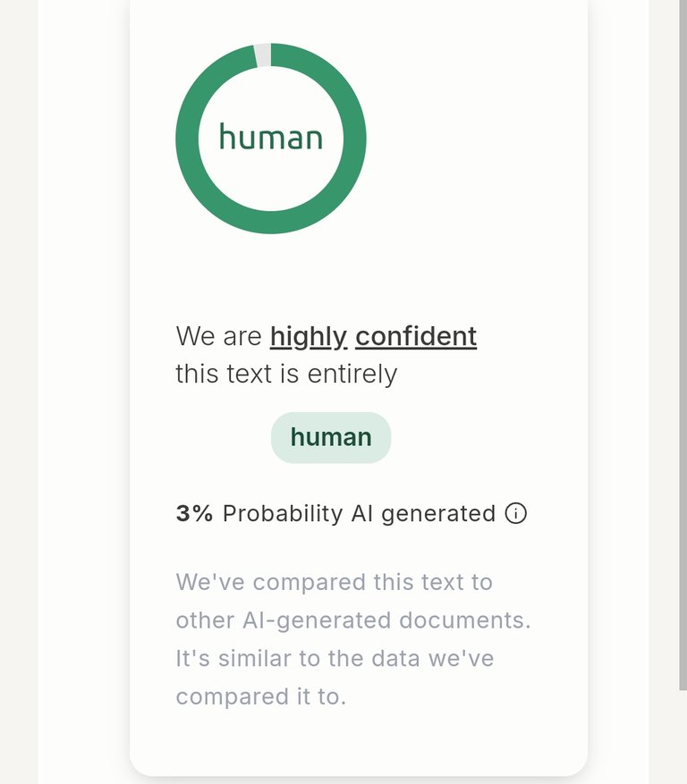Screen dimensions: 687x784
Task: Click the gray line It's similar to the data
Action: [x=335, y=659]
